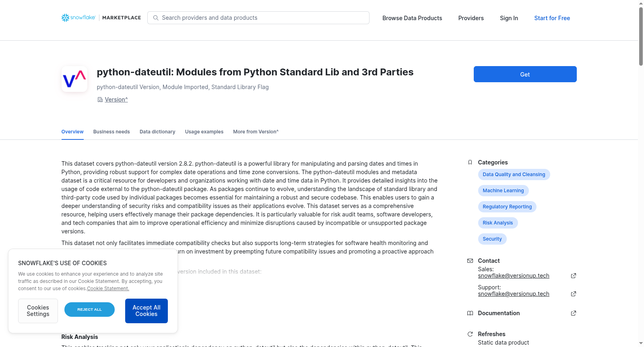This screenshot has height=347, width=644.
Task: Click the Risk Analysis section heading text
Action: pos(80,337)
